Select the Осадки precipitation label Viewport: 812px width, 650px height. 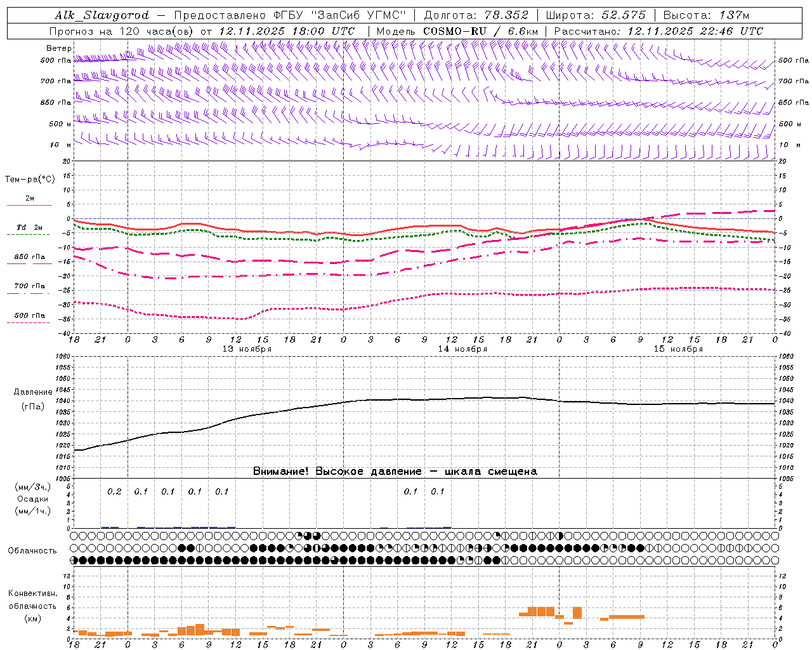point(33,499)
